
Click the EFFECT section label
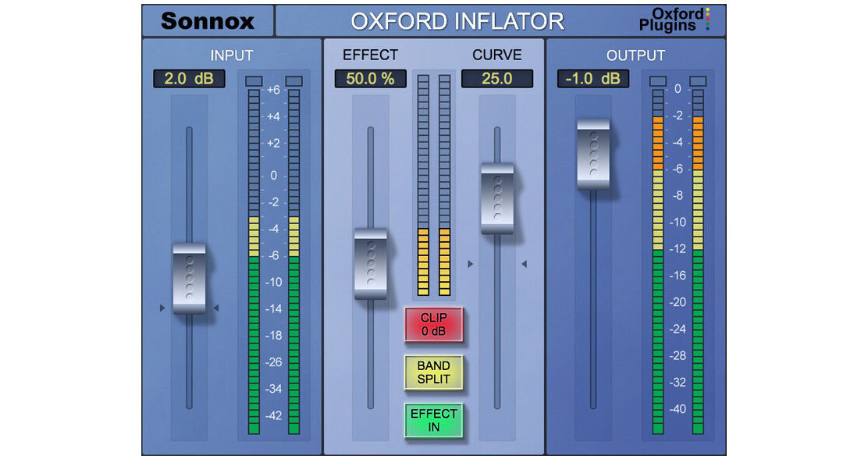click(370, 55)
